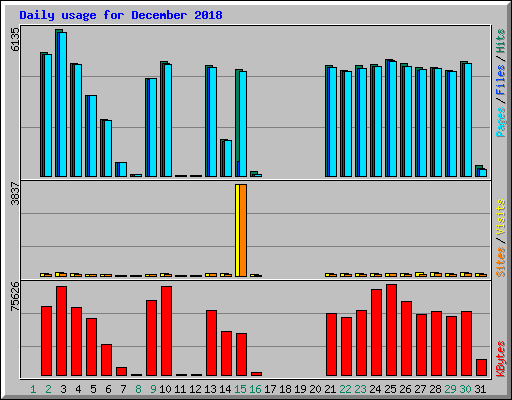The width and height of the screenshot is (512, 400).
Task: Click the tall orange Sites bar for day 15
Action: click(x=243, y=230)
